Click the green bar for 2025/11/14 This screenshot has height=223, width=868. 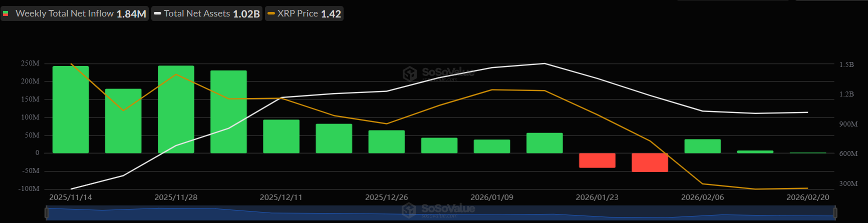pyautogui.click(x=71, y=109)
